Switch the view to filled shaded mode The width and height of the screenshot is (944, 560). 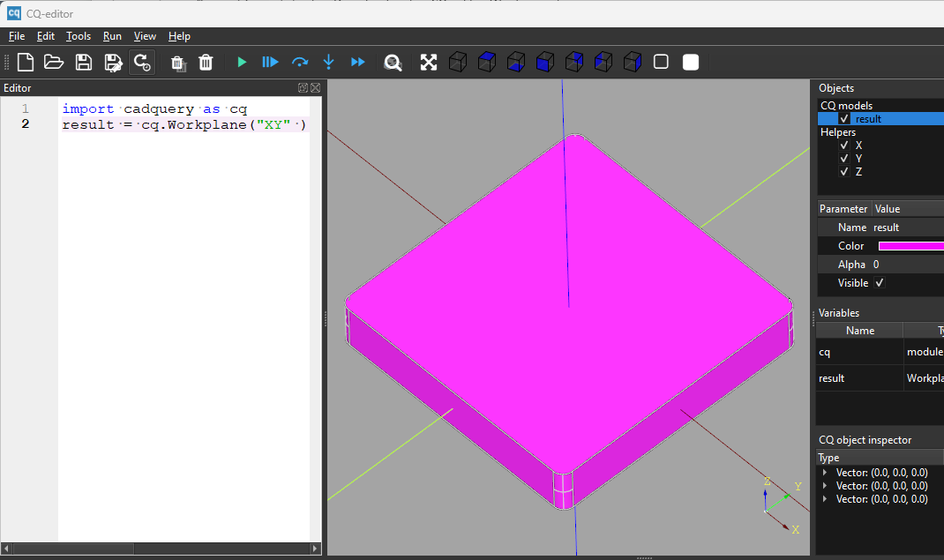click(691, 62)
